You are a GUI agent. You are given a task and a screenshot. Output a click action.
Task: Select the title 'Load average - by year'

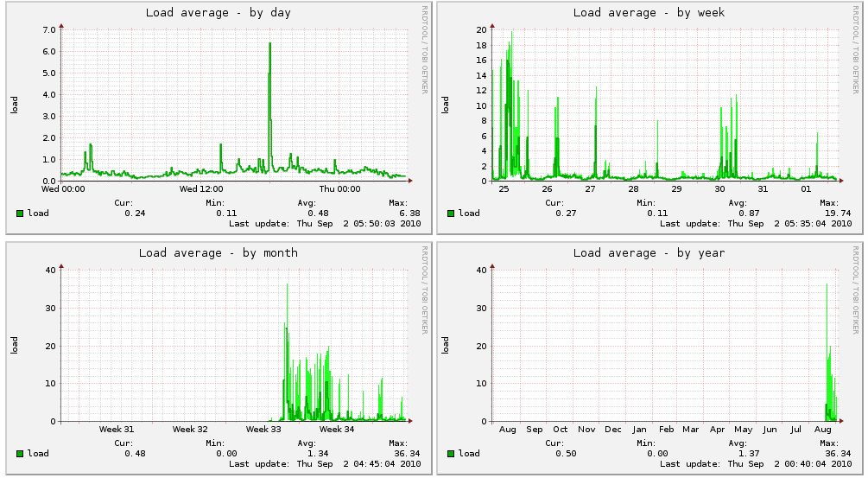click(649, 253)
